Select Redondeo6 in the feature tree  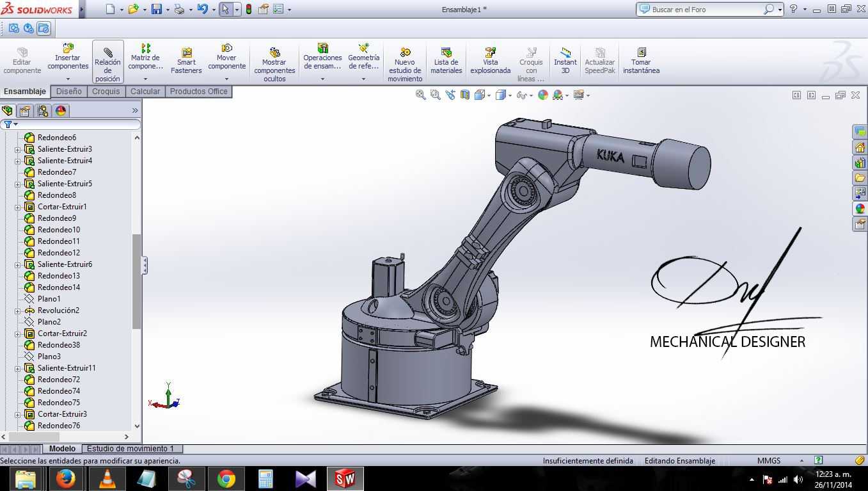57,138
